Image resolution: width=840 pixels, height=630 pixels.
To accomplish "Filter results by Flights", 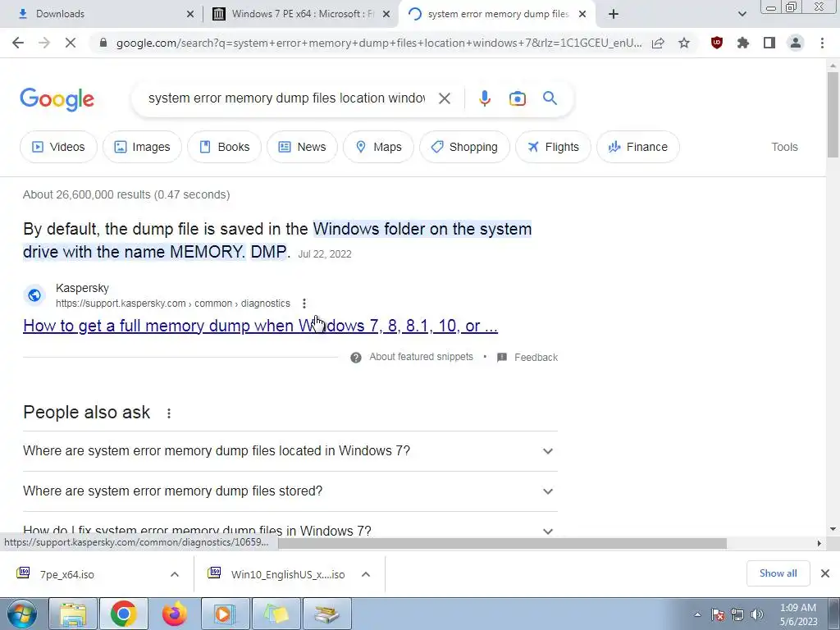I will pyautogui.click(x=553, y=147).
